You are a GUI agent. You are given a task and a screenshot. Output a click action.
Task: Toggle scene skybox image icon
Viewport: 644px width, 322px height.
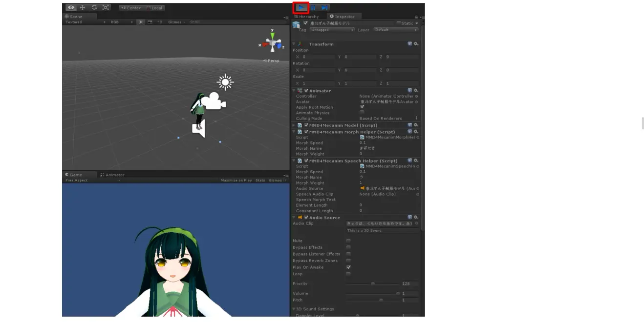[150, 22]
